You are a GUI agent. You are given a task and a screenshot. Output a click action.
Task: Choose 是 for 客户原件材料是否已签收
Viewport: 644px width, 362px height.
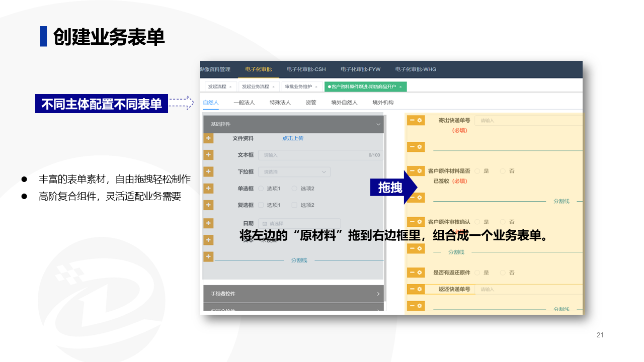(477, 171)
